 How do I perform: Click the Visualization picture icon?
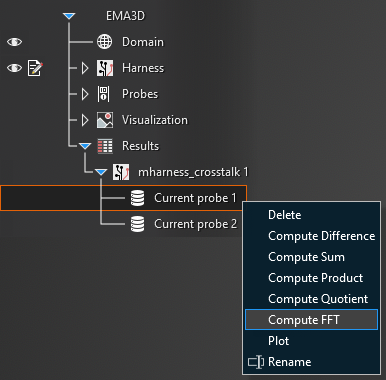coord(105,120)
